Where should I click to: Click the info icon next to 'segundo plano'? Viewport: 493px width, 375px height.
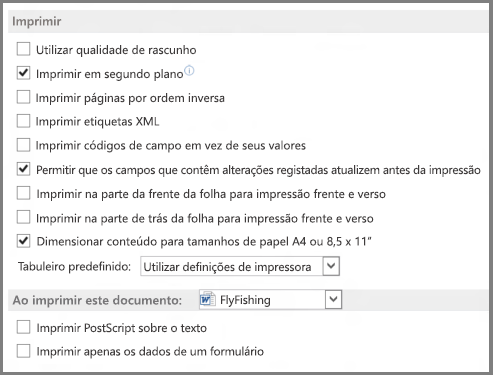189,71
